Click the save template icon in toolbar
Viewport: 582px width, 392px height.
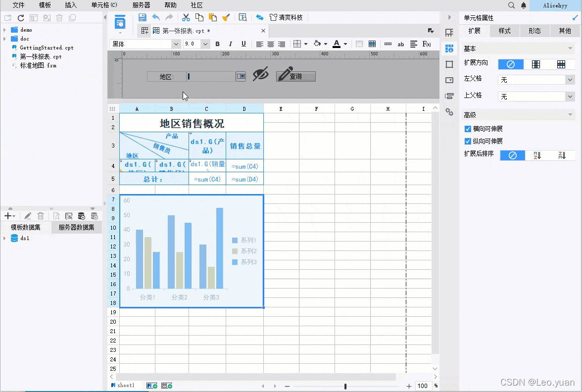(142, 17)
